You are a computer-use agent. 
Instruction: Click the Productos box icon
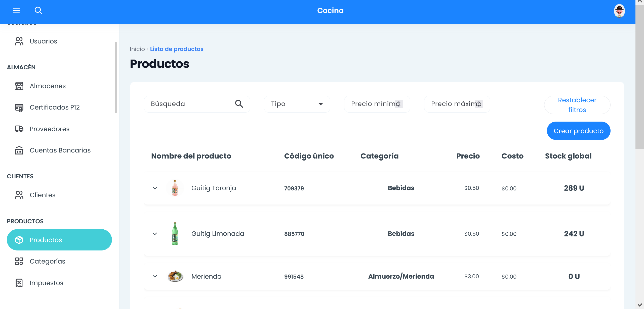19,240
